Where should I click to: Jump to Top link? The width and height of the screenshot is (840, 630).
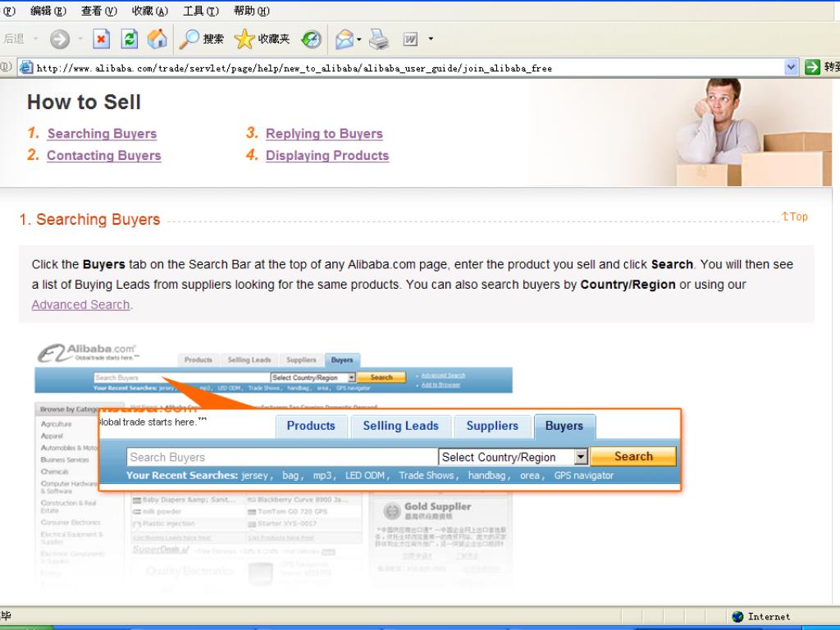(794, 217)
